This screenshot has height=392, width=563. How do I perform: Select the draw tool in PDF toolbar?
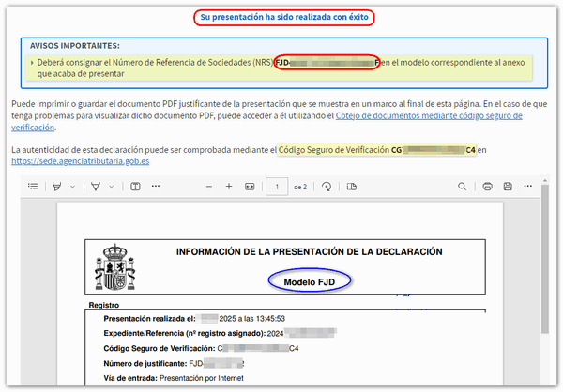tap(95, 187)
